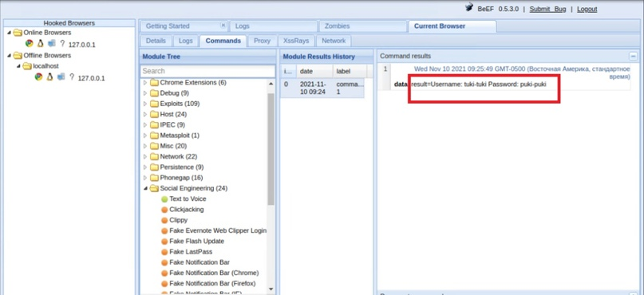Click the green status dot of Text to Voice
644x295 pixels.
(164, 199)
